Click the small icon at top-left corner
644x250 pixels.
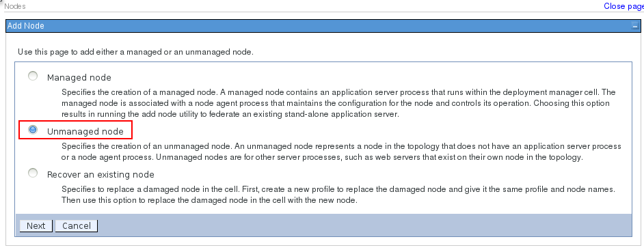pyautogui.click(x=1, y=1)
